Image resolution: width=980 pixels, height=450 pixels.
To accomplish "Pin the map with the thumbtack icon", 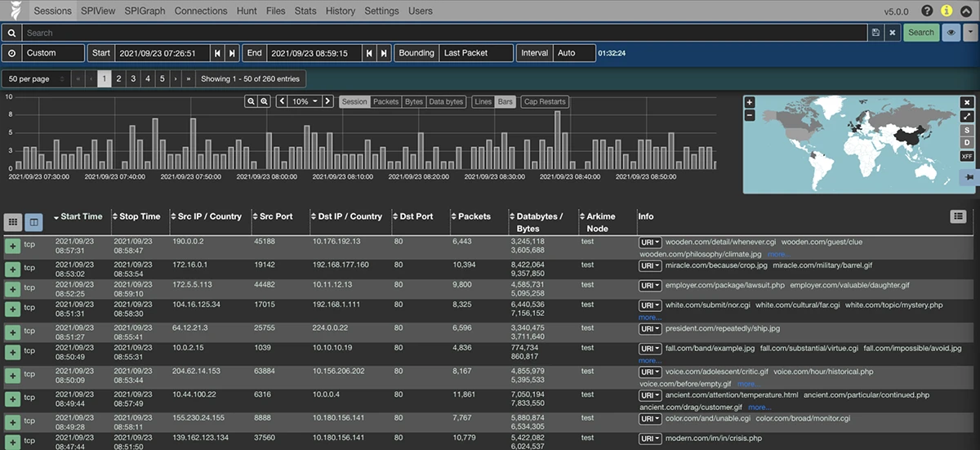I will pos(969,176).
